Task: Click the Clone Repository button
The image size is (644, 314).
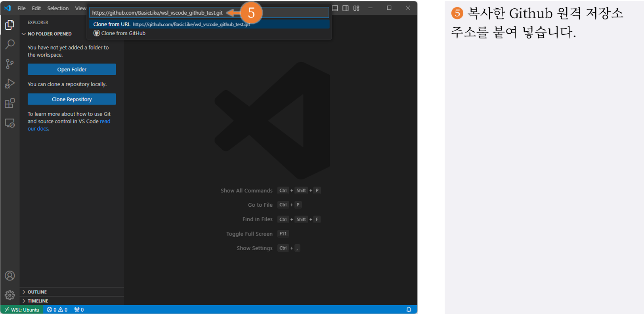Action: pyautogui.click(x=72, y=99)
